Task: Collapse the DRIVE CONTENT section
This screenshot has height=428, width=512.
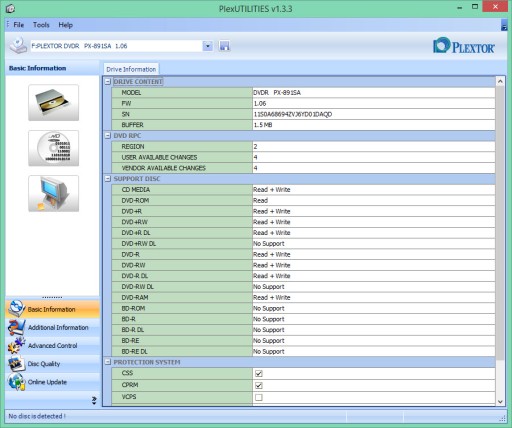Action: (x=108, y=82)
